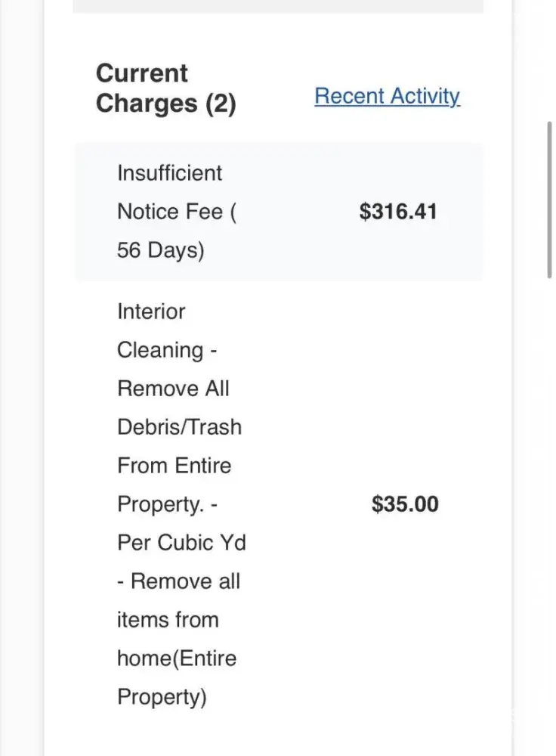Select the $316.41 charge amount

(398, 212)
